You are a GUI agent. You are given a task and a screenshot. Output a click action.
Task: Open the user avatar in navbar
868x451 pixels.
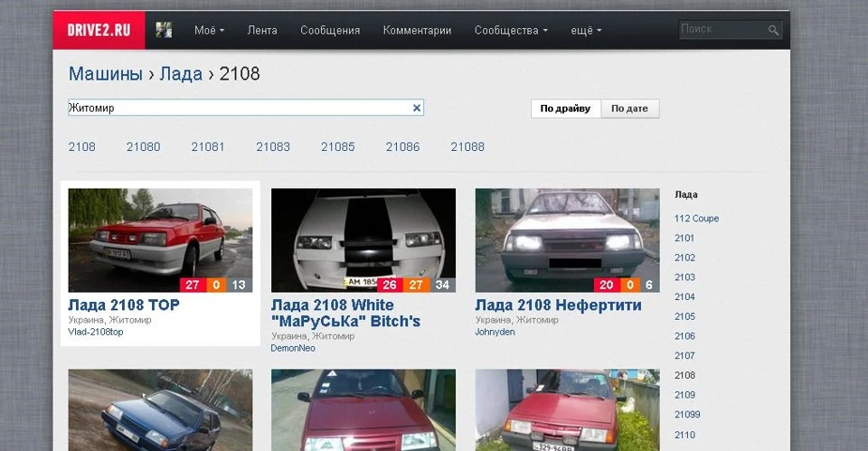pos(164,30)
